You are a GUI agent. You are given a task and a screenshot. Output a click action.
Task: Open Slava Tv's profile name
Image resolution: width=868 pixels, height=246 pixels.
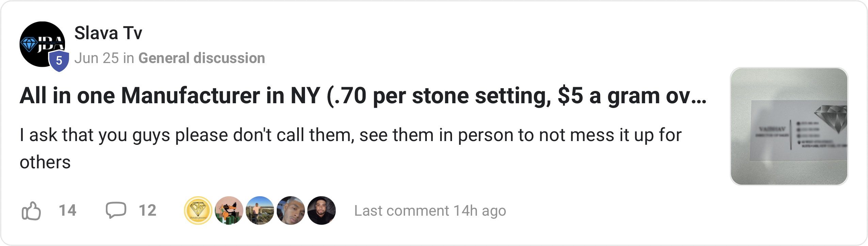pos(108,33)
